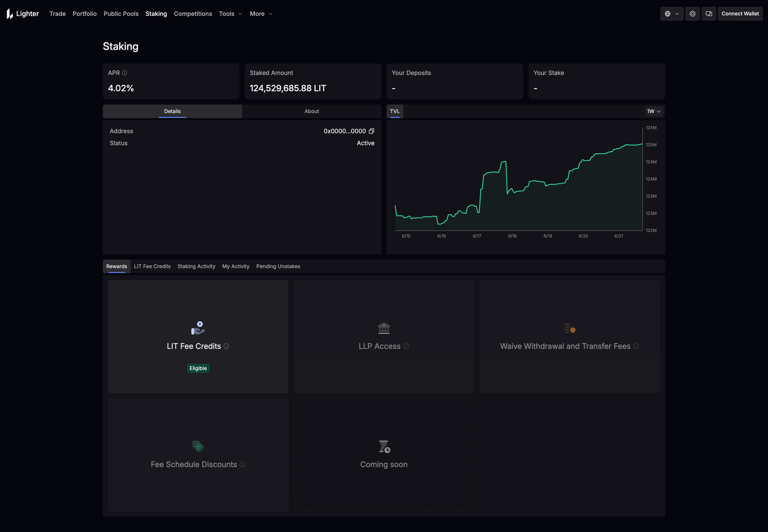Screen dimensions: 768x532
Task: Open Competitions page
Action: [x=193, y=14]
